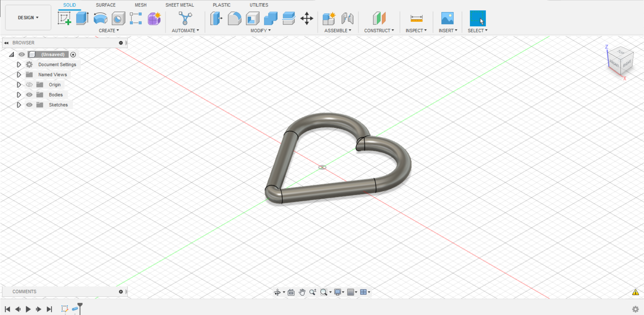Hide the Bodies folder
644x315 pixels.
pos(29,95)
